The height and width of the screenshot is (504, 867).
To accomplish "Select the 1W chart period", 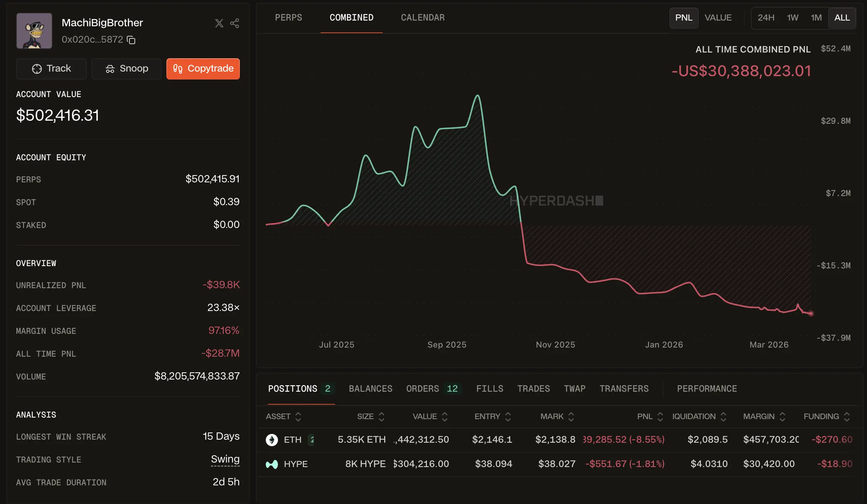I will click(792, 18).
